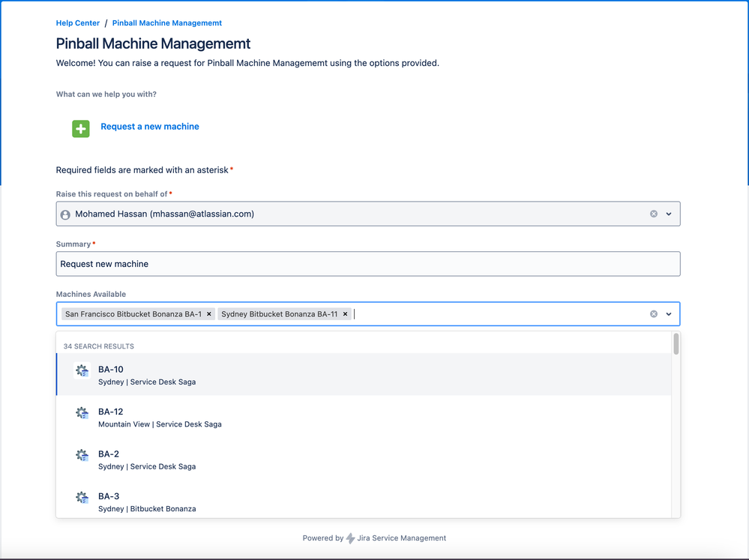Click the gear icon next to BA-10
Image resolution: width=749 pixels, height=560 pixels.
pos(82,370)
